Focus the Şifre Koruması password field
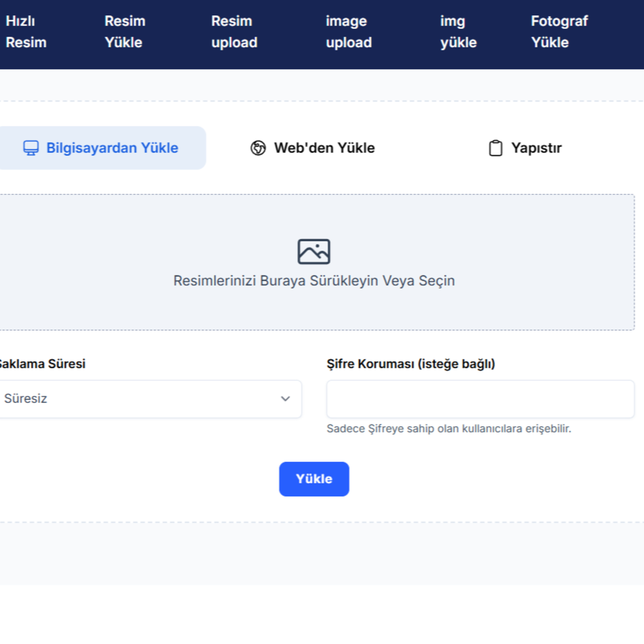The image size is (644, 644). [x=480, y=399]
